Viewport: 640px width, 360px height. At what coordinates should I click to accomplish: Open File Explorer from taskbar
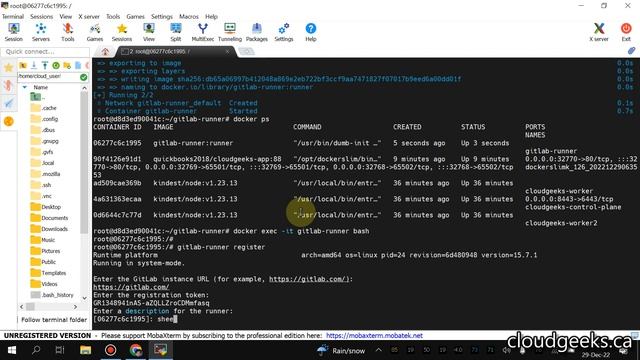point(85,350)
